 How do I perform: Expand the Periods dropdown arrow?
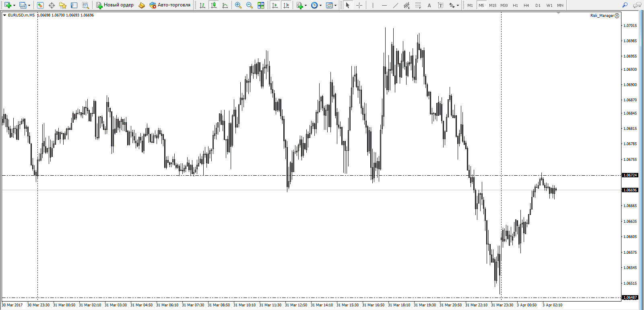click(321, 5)
